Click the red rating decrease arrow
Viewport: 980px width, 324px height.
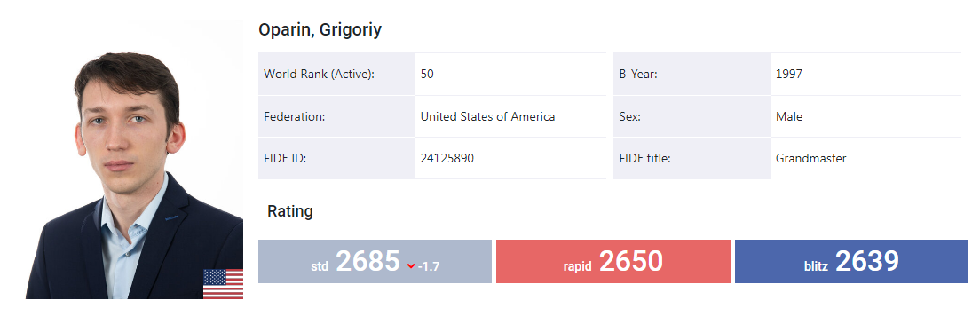[411, 266]
